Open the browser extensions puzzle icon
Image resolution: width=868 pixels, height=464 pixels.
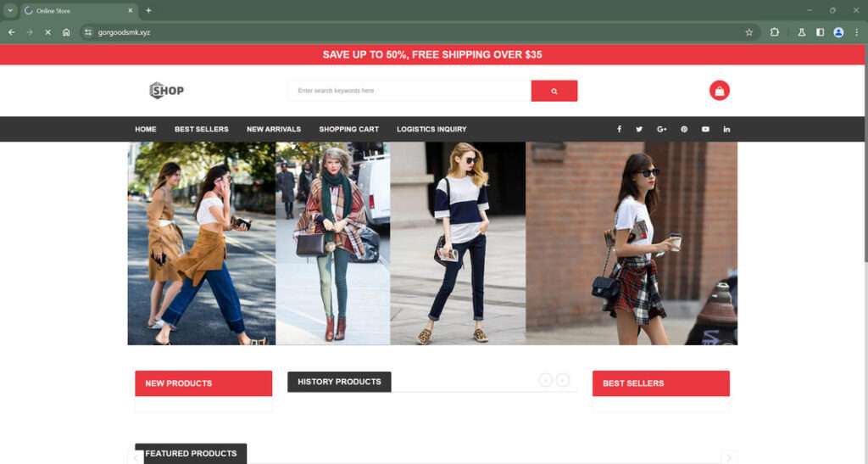coord(775,32)
